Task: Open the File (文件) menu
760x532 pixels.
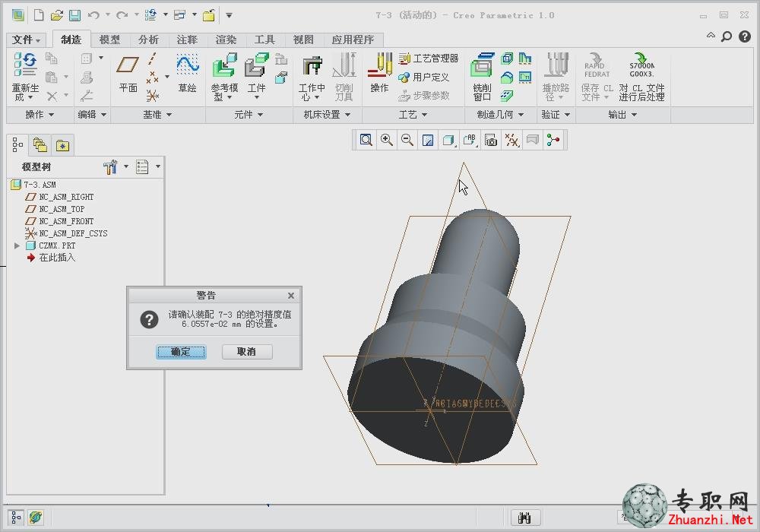Action: tap(26, 40)
